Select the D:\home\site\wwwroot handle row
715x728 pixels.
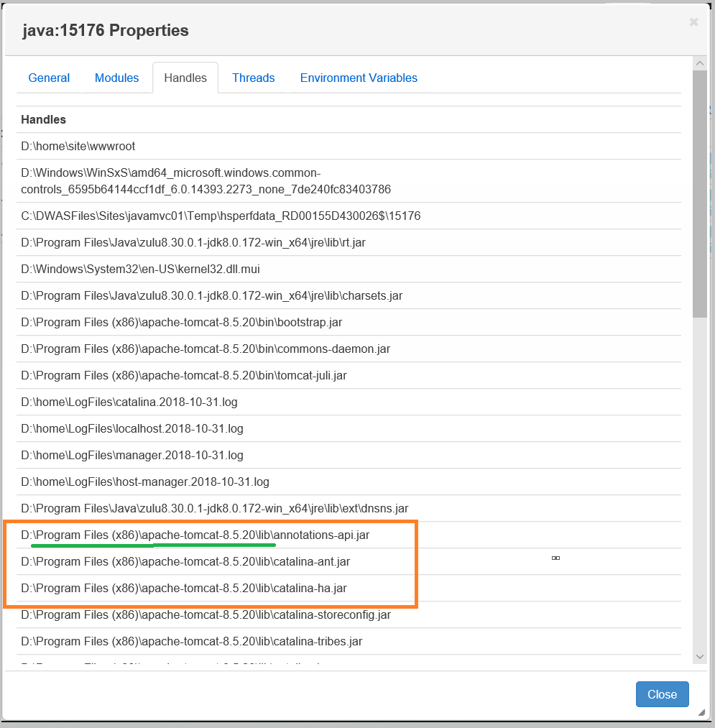click(x=78, y=146)
